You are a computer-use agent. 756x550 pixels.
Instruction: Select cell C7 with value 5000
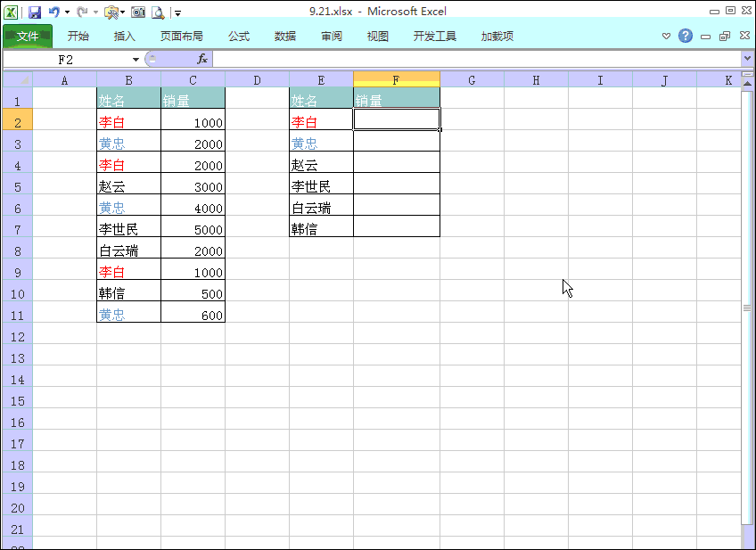point(193,226)
